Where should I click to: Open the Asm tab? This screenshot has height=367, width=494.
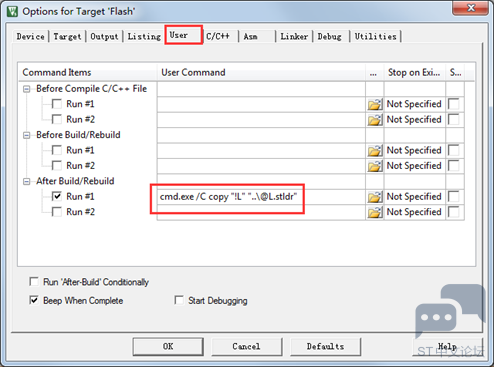point(257,36)
